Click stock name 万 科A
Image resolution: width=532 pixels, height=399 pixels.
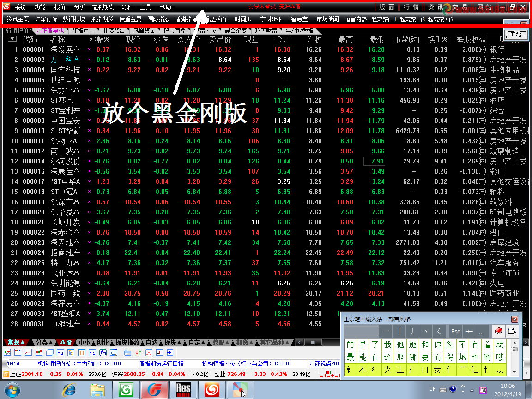point(65,60)
